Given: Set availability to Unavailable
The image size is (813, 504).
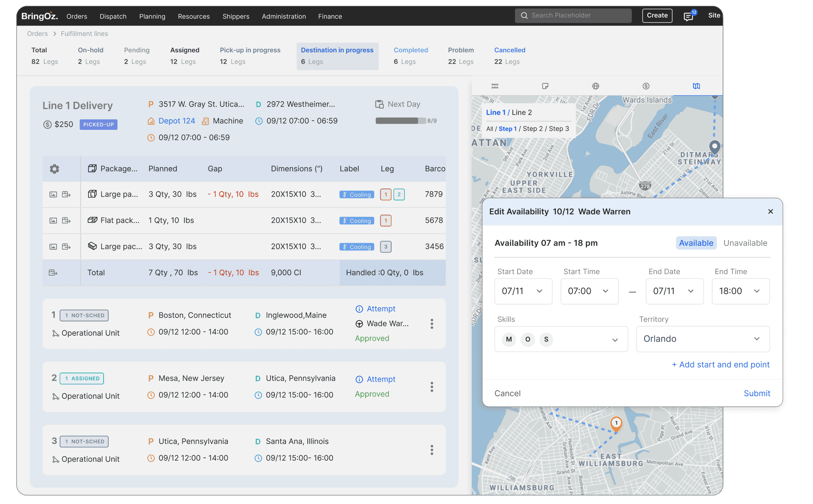Looking at the screenshot, I should [x=745, y=243].
